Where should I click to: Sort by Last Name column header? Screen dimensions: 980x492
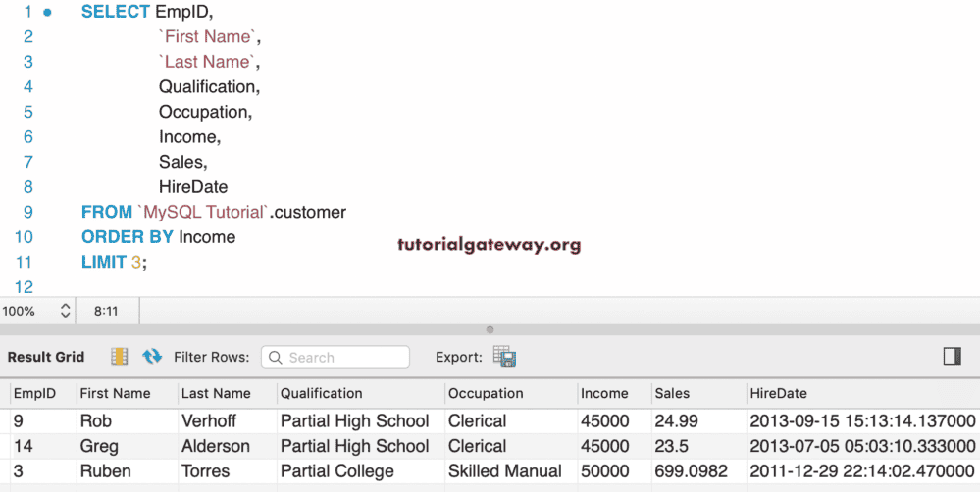pyautogui.click(x=216, y=393)
